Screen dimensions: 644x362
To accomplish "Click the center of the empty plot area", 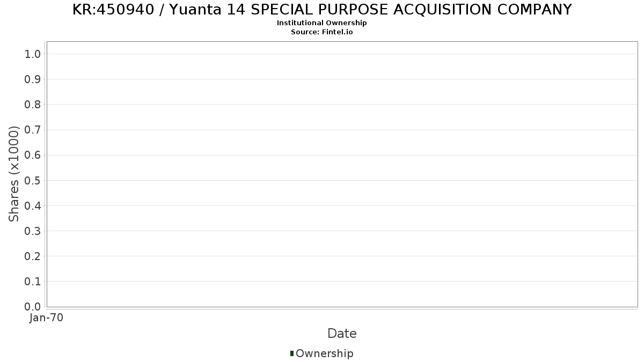I will [x=342, y=174].
